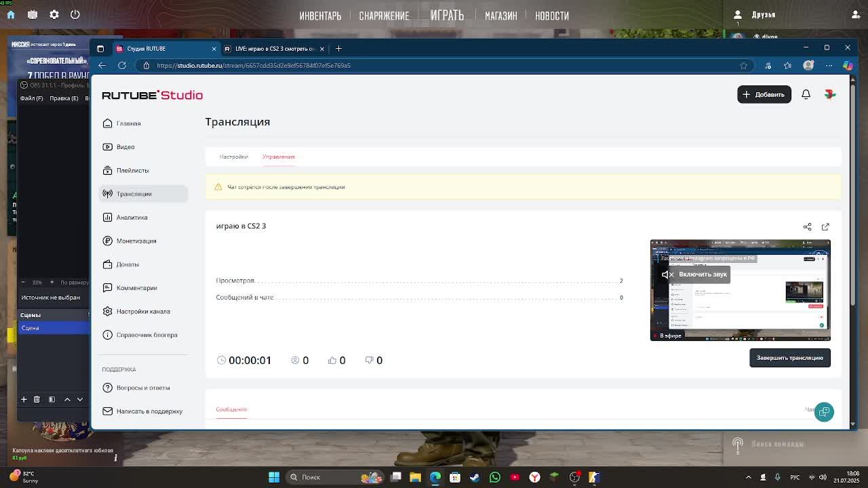The image size is (868, 488).
Task: Open СНАРЯЖЕНИЕ in the game menu
Action: tap(384, 16)
